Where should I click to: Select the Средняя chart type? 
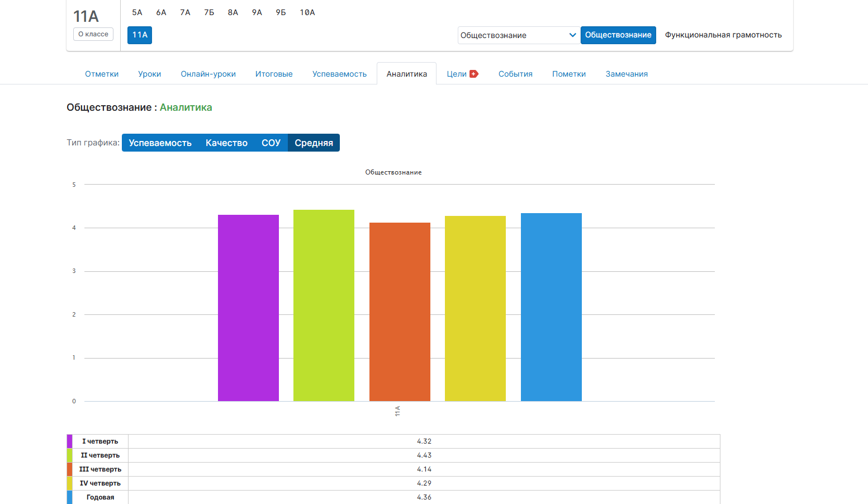(314, 143)
